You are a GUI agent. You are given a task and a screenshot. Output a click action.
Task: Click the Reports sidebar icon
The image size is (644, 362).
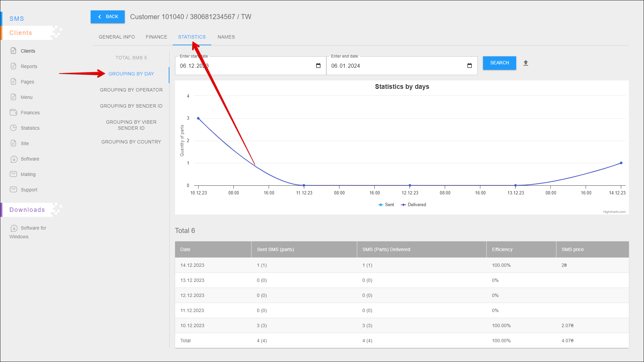[x=13, y=66]
